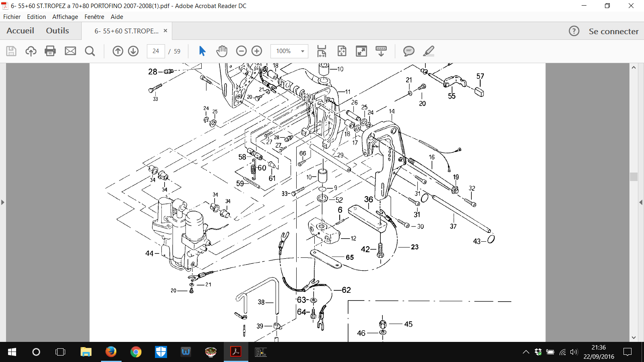This screenshot has height=362, width=644.
Task: Switch to the Outils tab
Action: [58, 31]
